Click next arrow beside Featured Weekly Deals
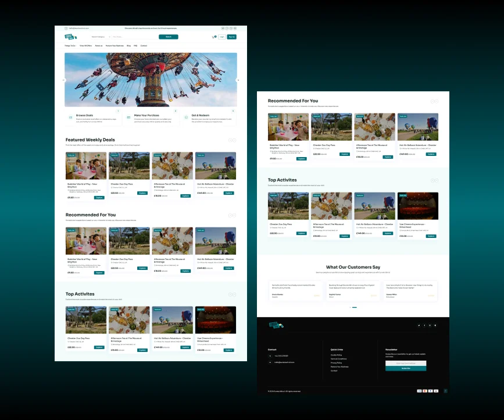The image size is (504, 420). point(234,140)
